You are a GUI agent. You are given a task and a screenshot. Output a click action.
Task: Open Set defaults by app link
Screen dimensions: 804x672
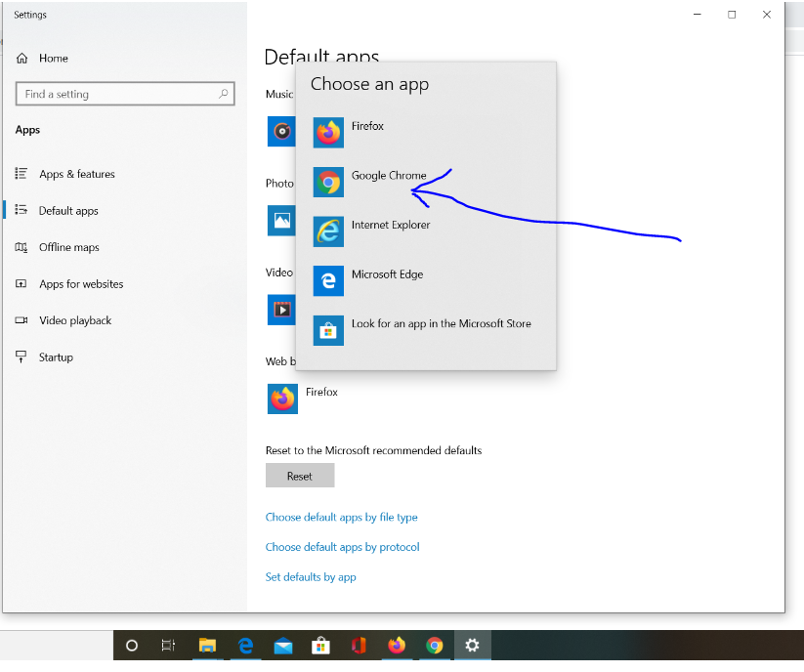pyautogui.click(x=311, y=577)
